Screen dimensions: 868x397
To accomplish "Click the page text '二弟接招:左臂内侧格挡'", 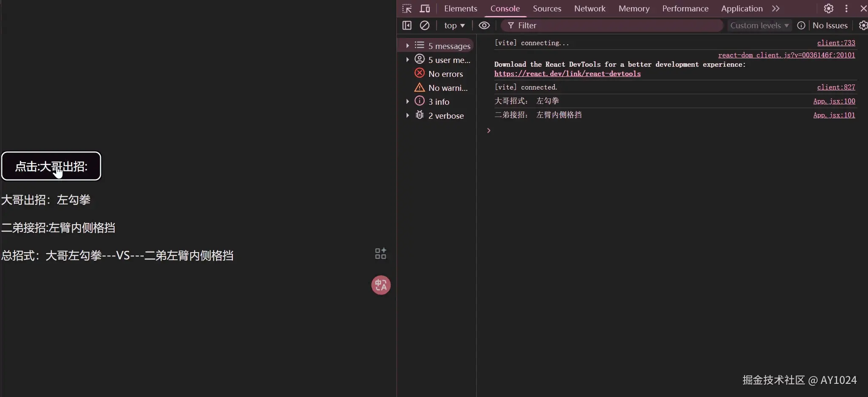I will click(x=58, y=228).
